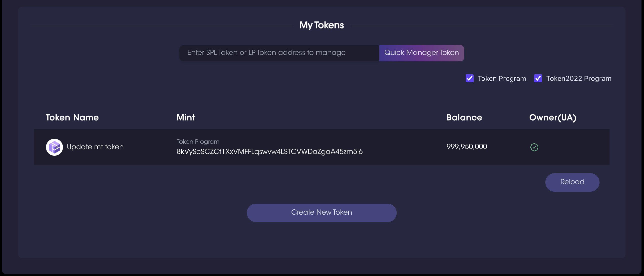Viewport: 644px width, 276px height.
Task: Click the Balance column header
Action: (x=464, y=118)
